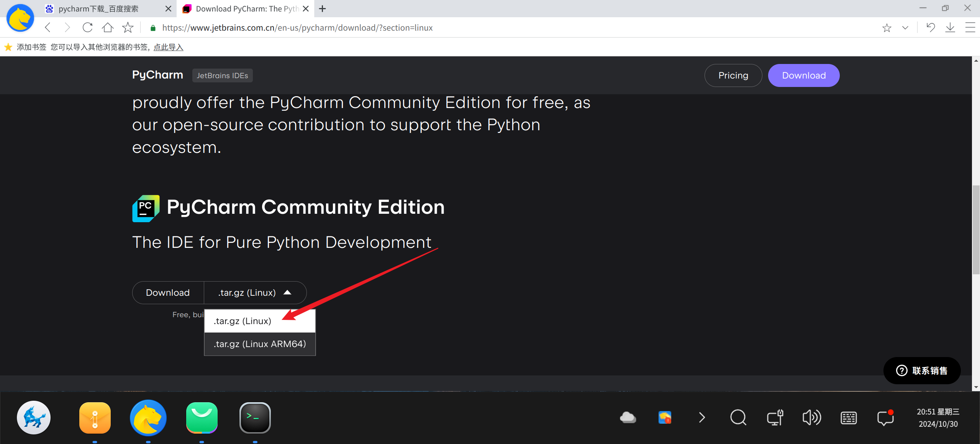
Task: Open the browser home page
Action: coord(108,28)
